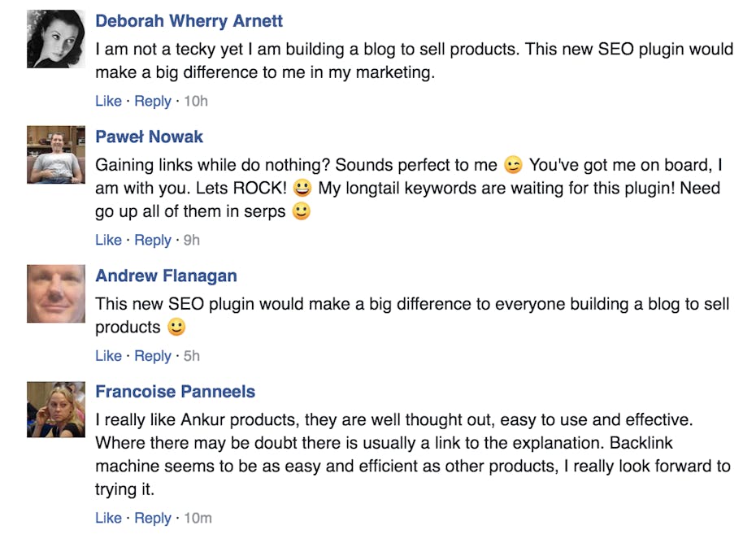This screenshot has height=534, width=756.
Task: Reply to Deborah Wherry Arnett's comment
Action: click(x=153, y=101)
